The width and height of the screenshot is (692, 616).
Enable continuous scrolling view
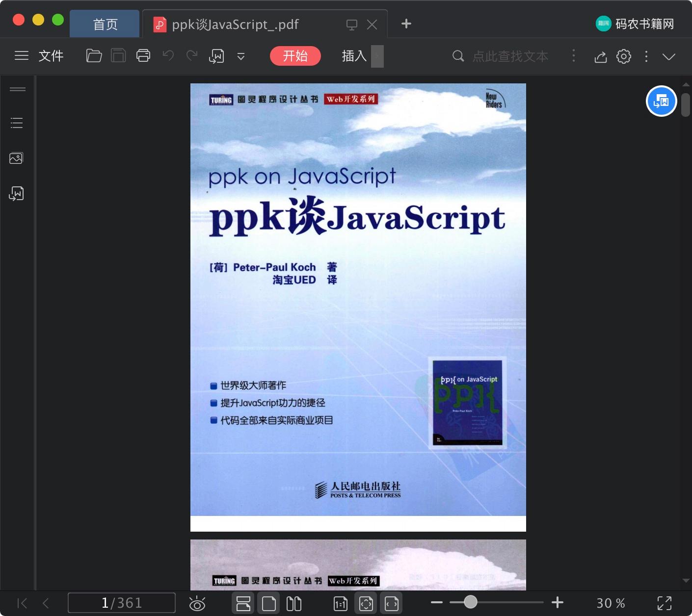click(x=243, y=603)
